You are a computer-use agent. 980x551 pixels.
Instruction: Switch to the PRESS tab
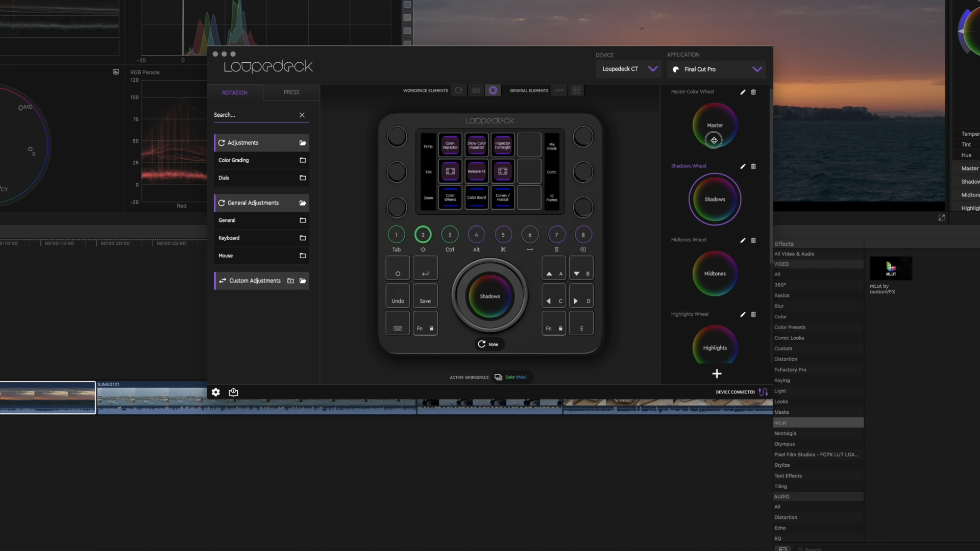[x=291, y=92]
